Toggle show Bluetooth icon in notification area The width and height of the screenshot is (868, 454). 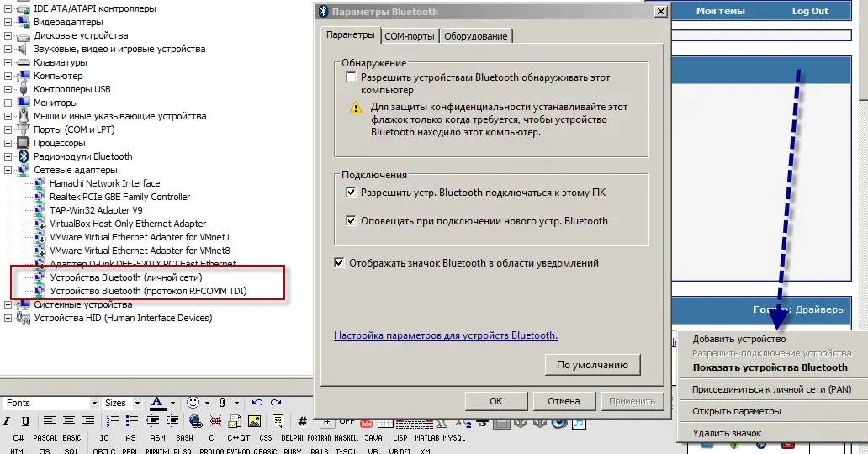(339, 262)
